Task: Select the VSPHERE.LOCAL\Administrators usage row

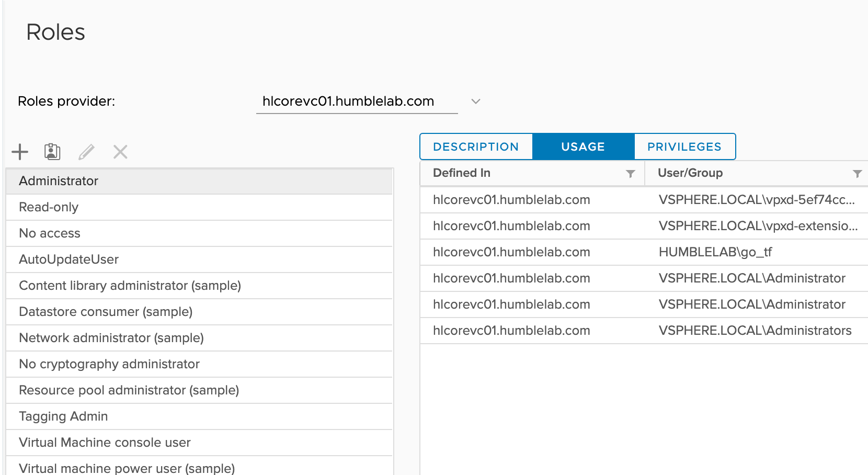Action: pyautogui.click(x=643, y=331)
